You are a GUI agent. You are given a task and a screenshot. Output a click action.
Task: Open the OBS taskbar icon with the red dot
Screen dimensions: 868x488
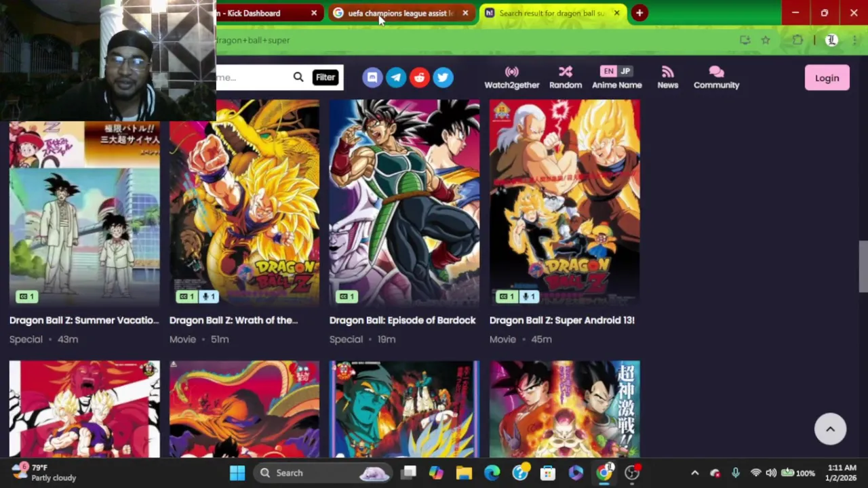pyautogui.click(x=632, y=472)
